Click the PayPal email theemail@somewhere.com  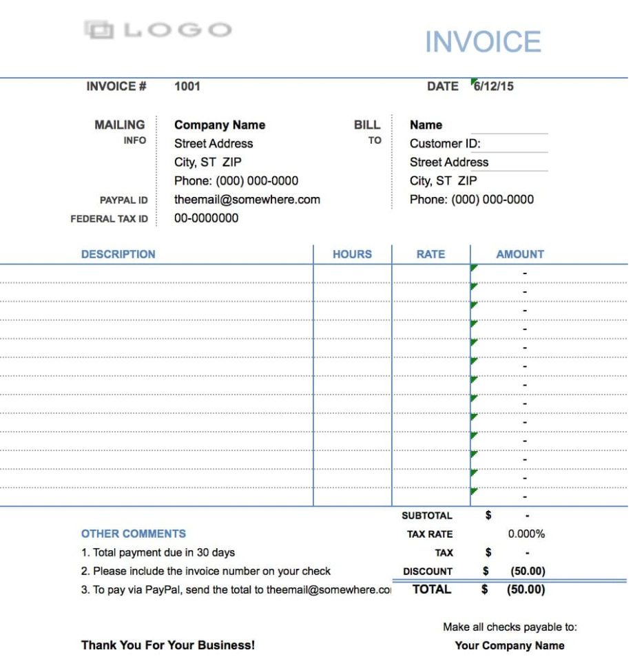point(247,199)
